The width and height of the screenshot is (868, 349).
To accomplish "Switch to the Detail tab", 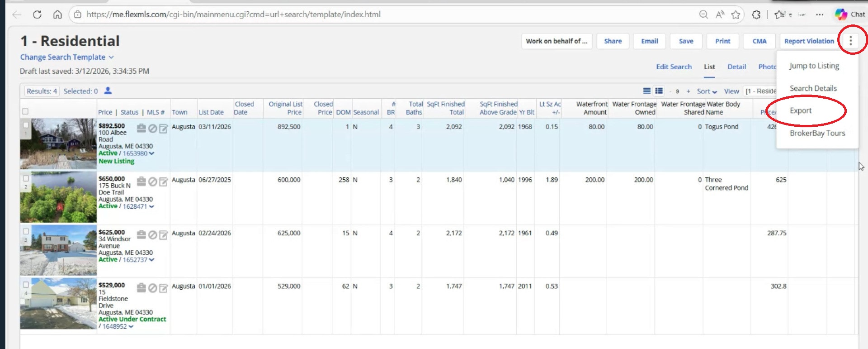I will [x=736, y=67].
